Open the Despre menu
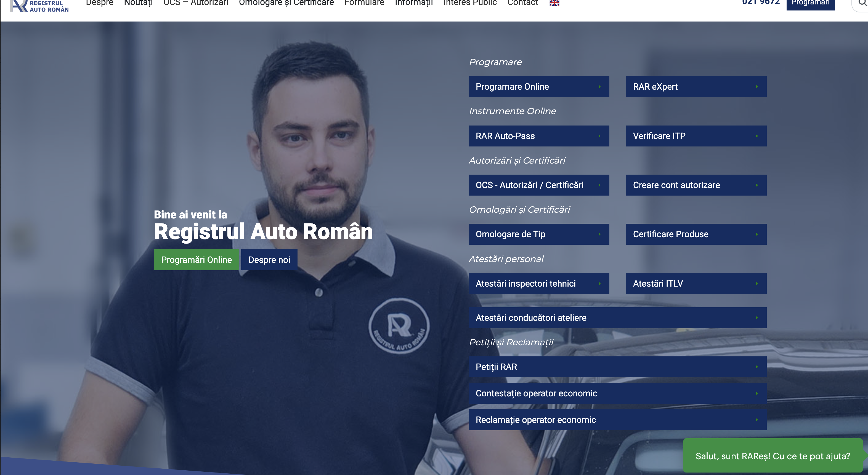Viewport: 868px width, 475px height. pos(99,3)
